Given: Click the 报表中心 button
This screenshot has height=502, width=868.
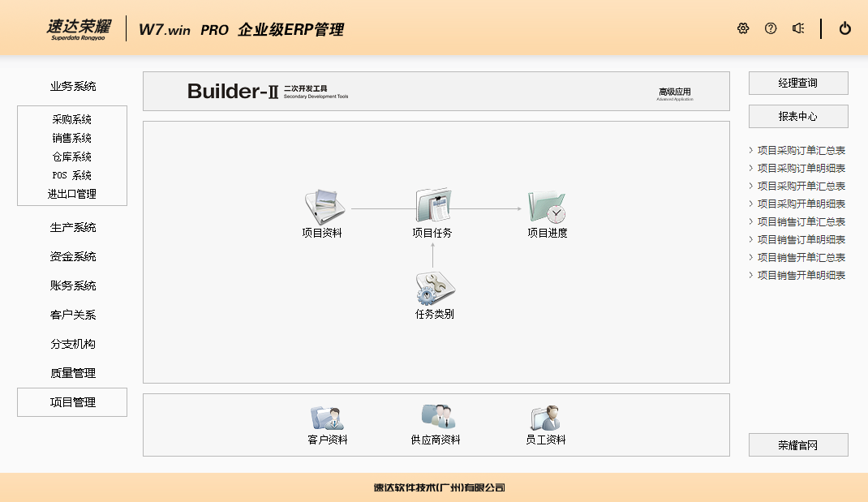Looking at the screenshot, I should click(798, 117).
